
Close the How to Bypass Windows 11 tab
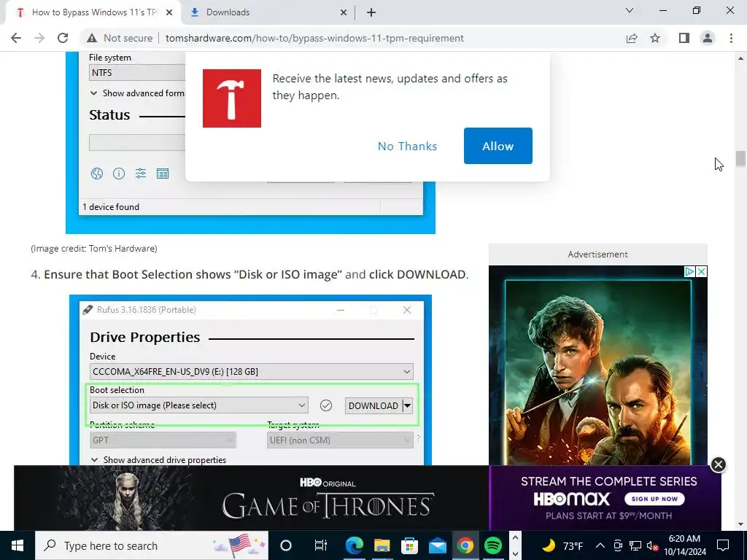pos(169,13)
